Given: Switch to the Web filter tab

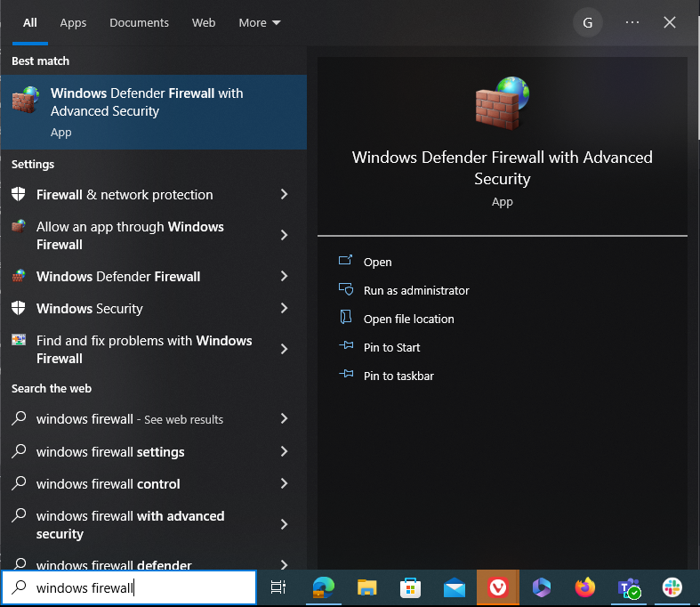Looking at the screenshot, I should tap(204, 23).
